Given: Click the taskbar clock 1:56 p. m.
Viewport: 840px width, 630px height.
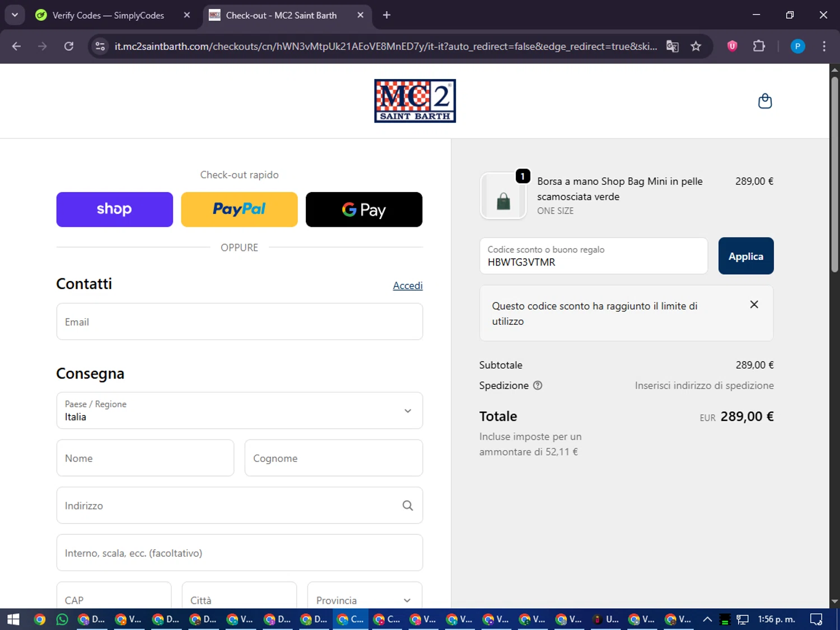Looking at the screenshot, I should coord(776,619).
